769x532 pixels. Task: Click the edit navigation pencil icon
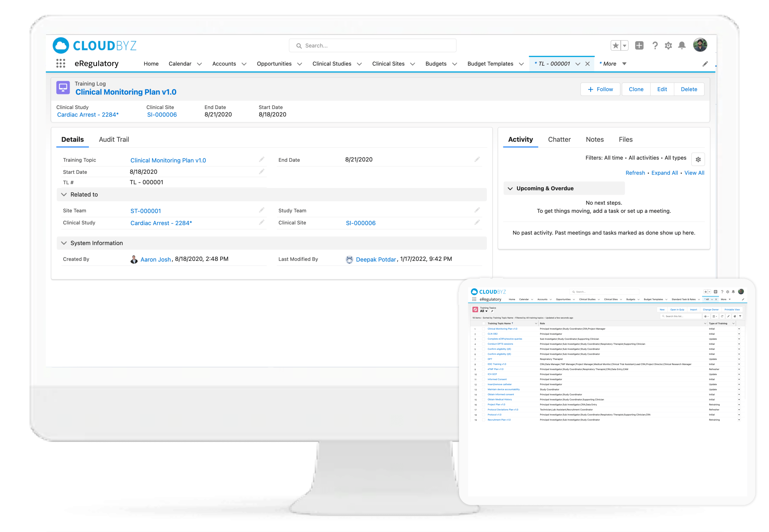tap(705, 64)
